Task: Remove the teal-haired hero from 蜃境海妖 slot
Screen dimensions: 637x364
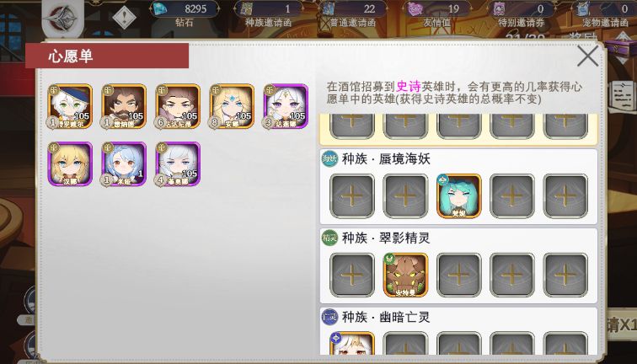Action: 458,196
